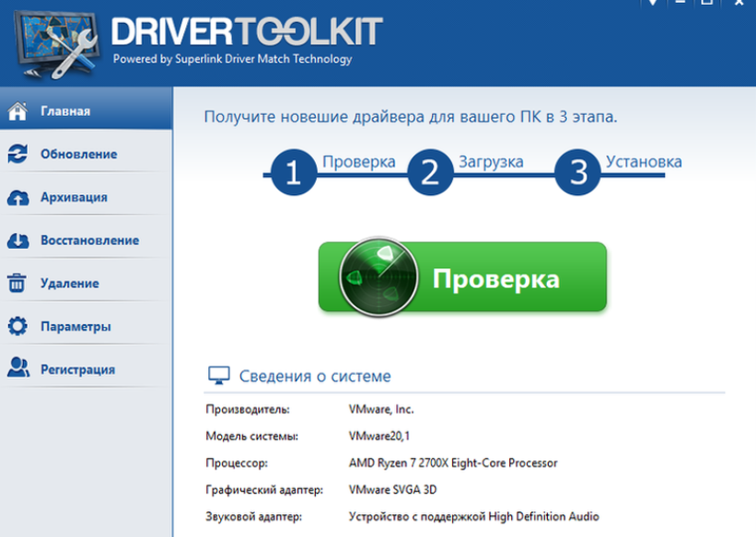Screen dimensions: 756x537
Task: Click the Восстановление cloud download icon
Action: [17, 239]
